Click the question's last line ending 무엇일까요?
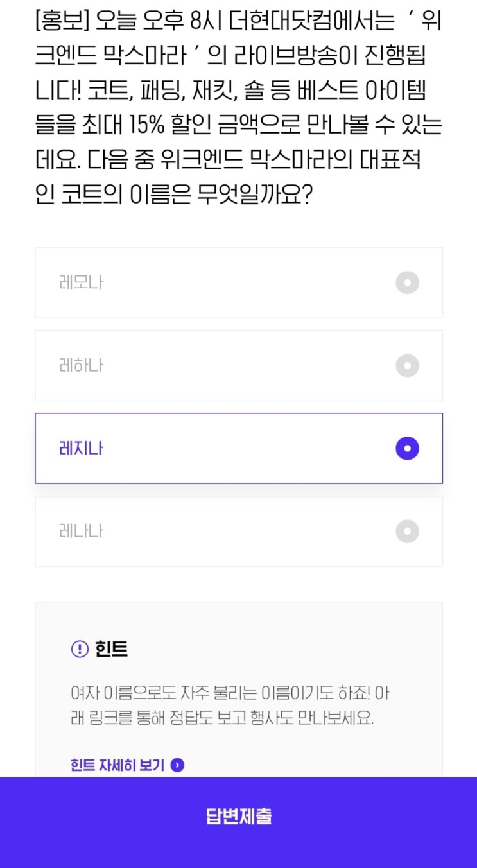The height and width of the screenshot is (868, 477). click(x=173, y=195)
